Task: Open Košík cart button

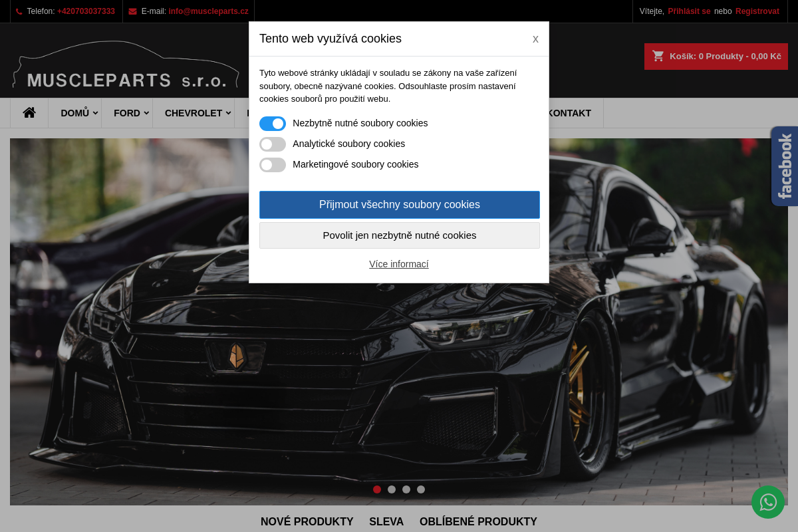Action: [x=716, y=57]
